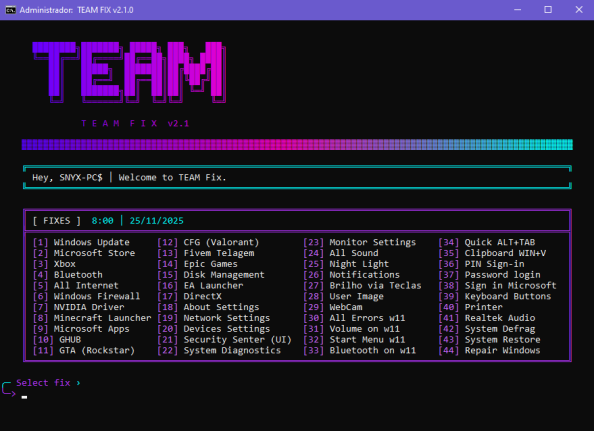
Task: Select the Password login entry
Action: [x=489, y=275]
